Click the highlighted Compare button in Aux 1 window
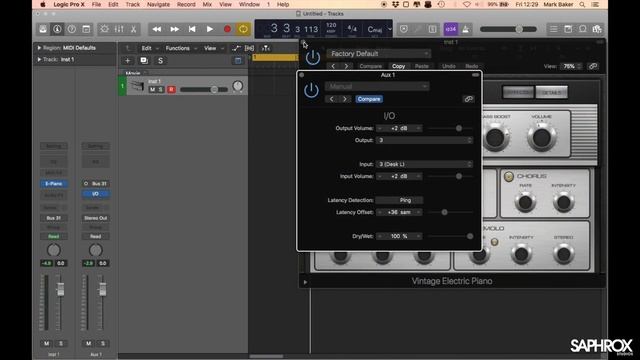Screen dimensions: 640x360 point(369,99)
